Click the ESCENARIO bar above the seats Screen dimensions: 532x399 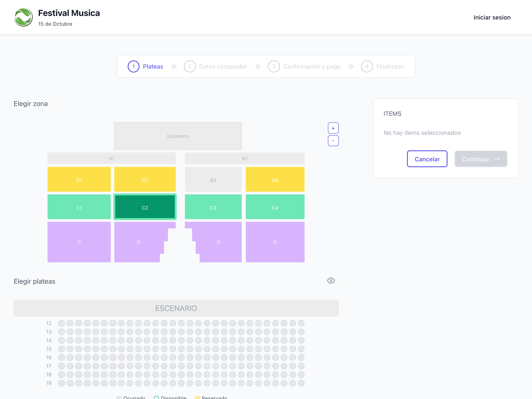click(x=176, y=308)
